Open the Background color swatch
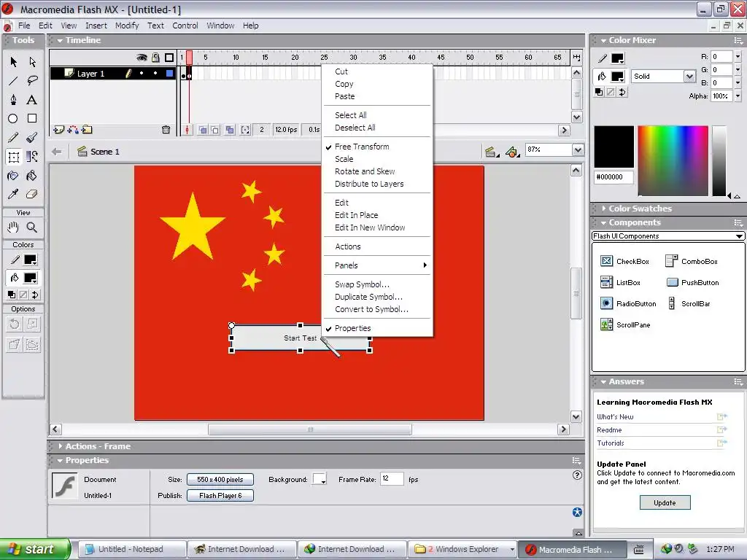 [319, 480]
